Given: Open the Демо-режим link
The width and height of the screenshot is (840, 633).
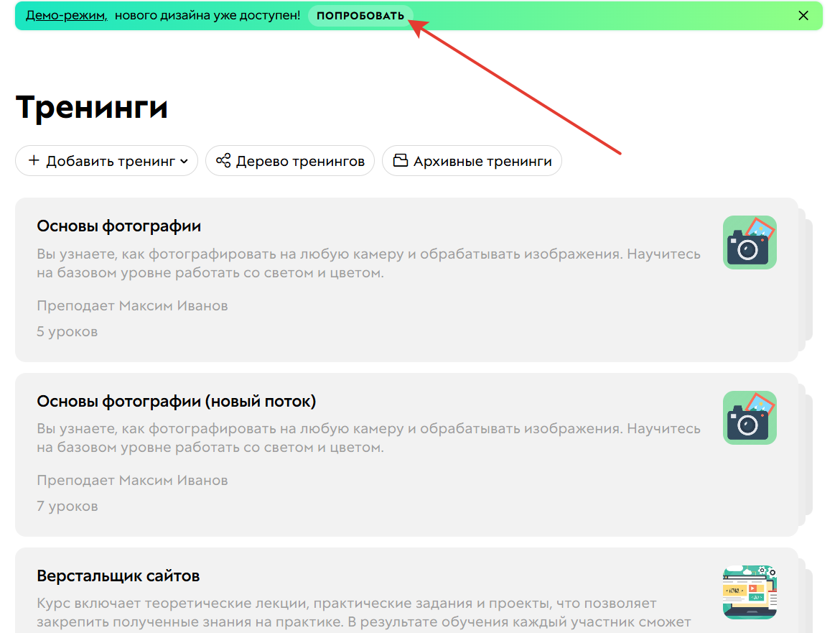Looking at the screenshot, I should [67, 16].
